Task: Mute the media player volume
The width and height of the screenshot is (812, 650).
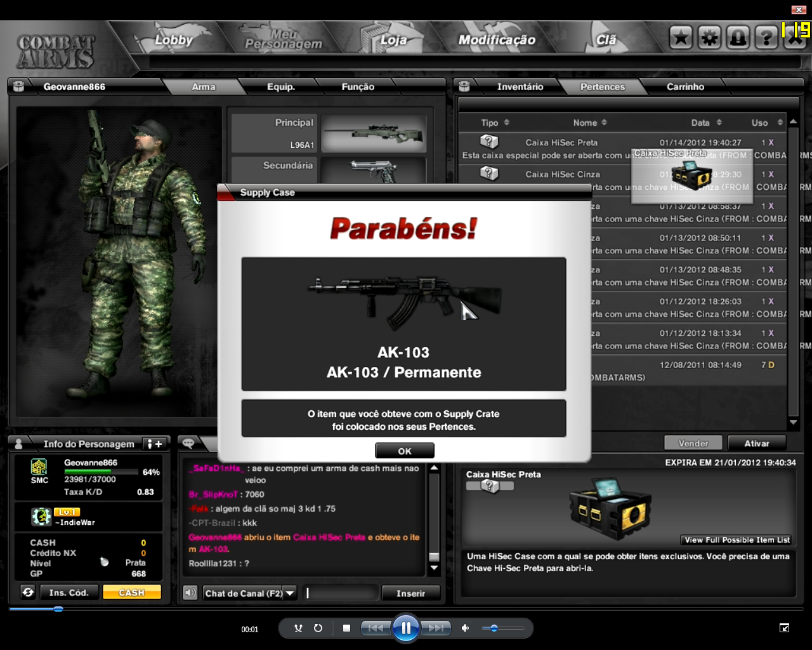Action: [x=465, y=628]
